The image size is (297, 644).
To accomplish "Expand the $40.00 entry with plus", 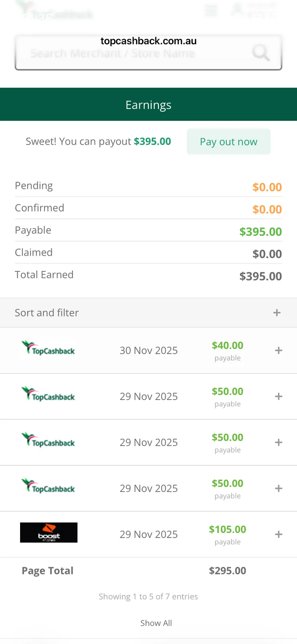I will [279, 351].
